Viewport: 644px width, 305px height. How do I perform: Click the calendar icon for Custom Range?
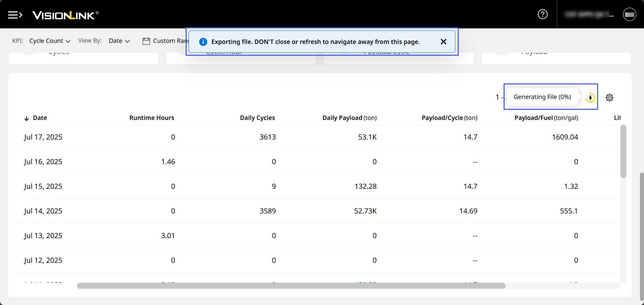[x=146, y=41]
